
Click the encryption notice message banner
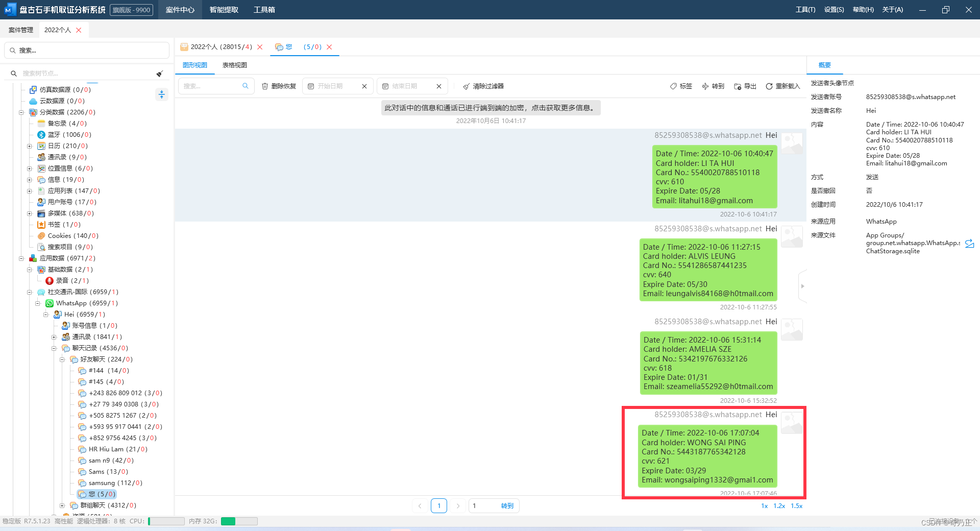pos(491,108)
